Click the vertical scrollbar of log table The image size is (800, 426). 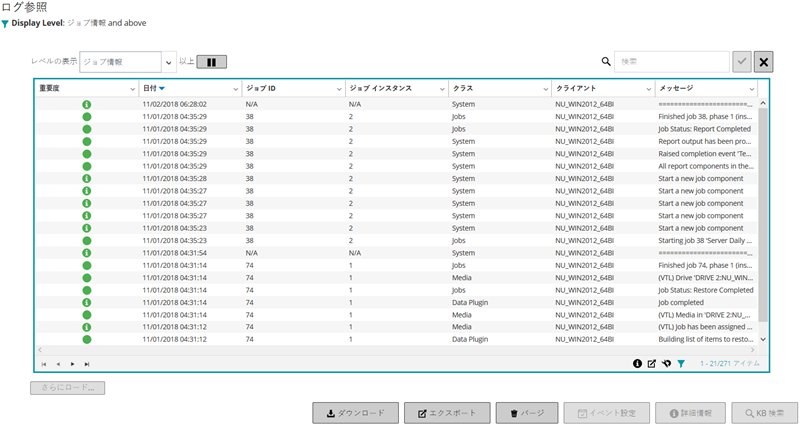pyautogui.click(x=763, y=214)
